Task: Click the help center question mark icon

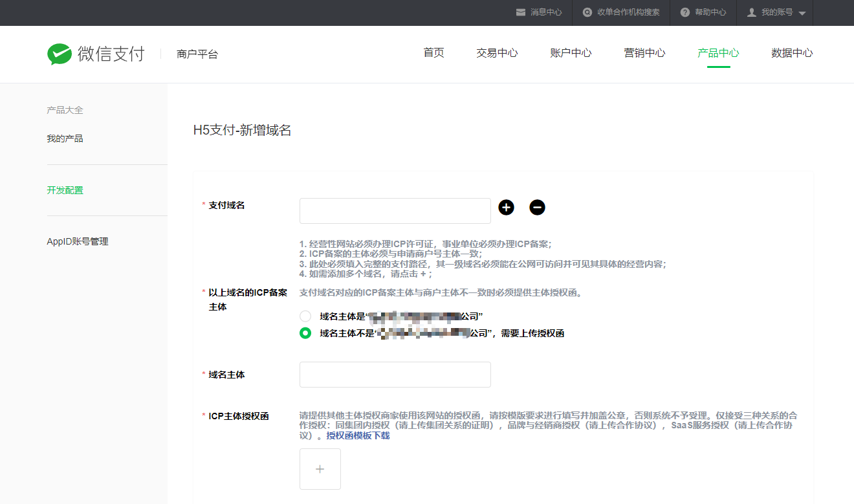Action: click(685, 12)
